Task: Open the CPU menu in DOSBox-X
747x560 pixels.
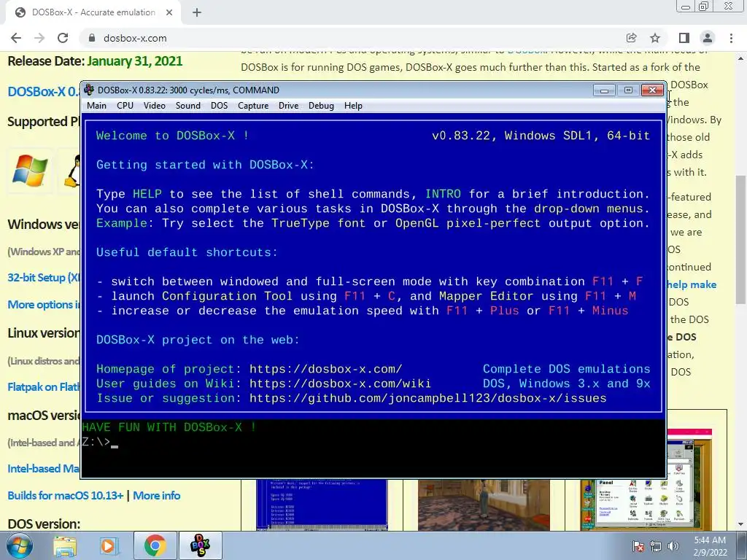Action: (x=125, y=106)
